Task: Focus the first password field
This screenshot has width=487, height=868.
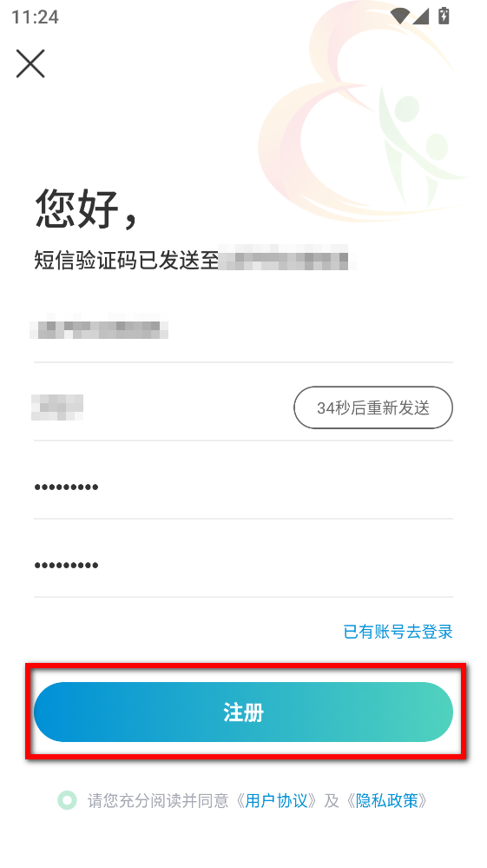Action: pos(243,487)
